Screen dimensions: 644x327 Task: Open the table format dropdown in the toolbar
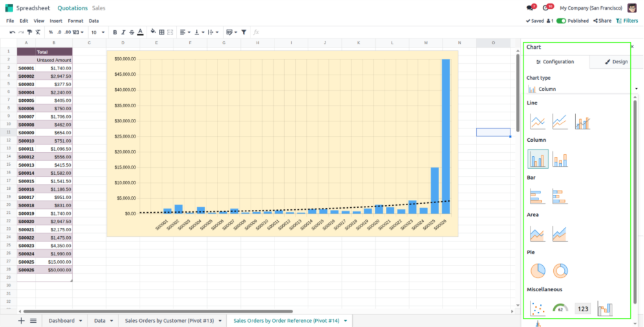232,32
